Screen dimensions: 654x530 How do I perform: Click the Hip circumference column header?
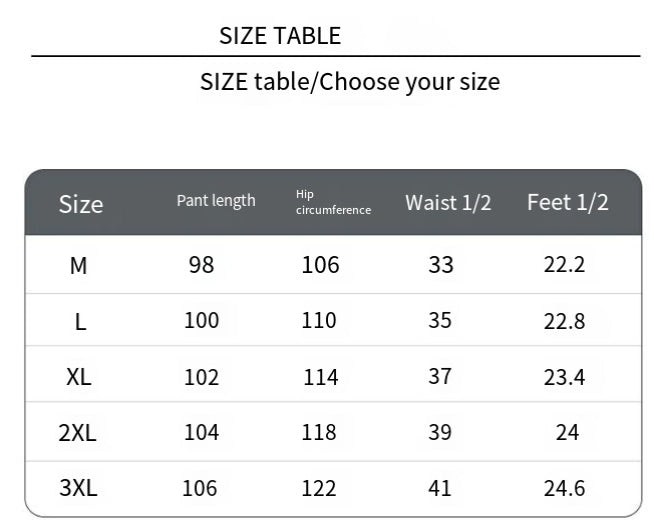333,202
